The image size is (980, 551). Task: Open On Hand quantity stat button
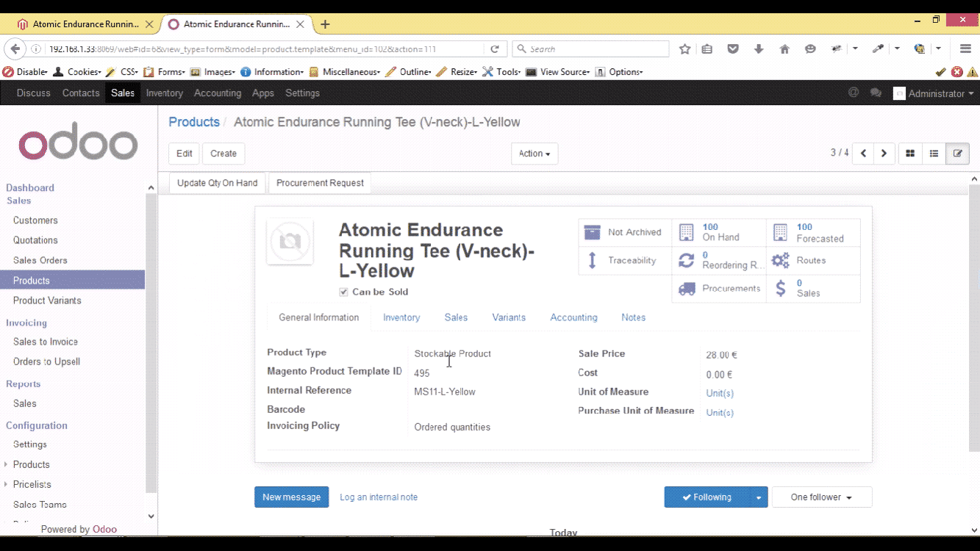[x=719, y=232]
